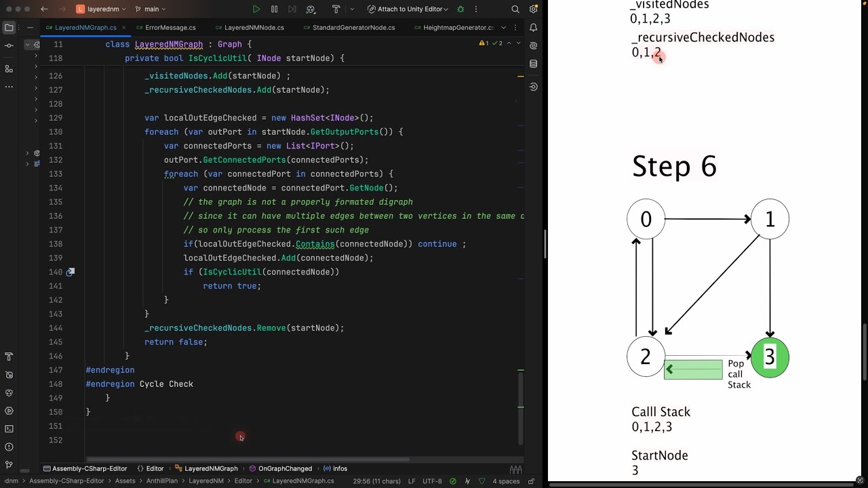Click the IsCyclicUtil call on line 140
This screenshot has width=868, height=488.
pos(232,272)
